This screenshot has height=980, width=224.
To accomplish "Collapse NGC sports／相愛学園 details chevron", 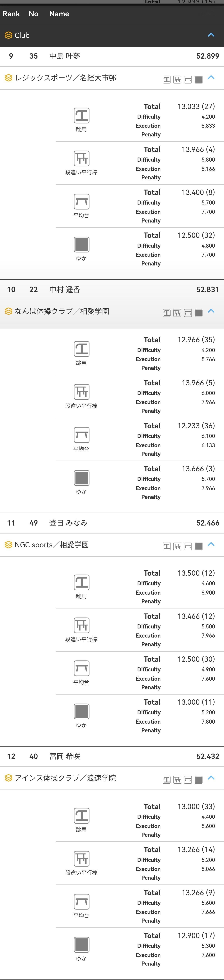I will click(x=211, y=544).
